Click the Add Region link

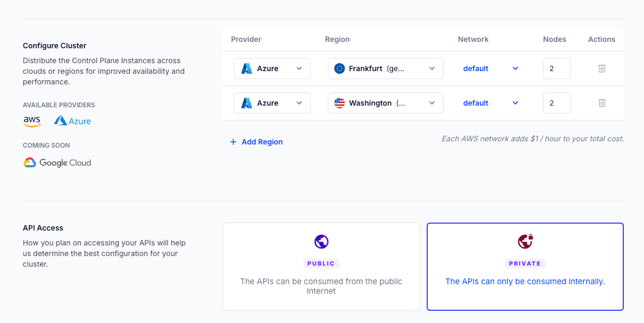click(262, 142)
